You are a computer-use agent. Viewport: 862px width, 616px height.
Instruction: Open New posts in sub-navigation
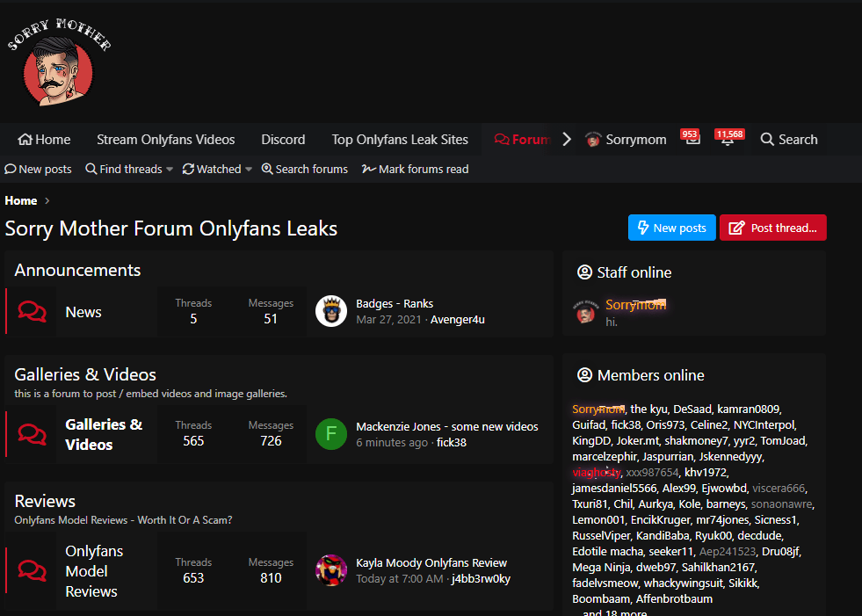point(38,170)
